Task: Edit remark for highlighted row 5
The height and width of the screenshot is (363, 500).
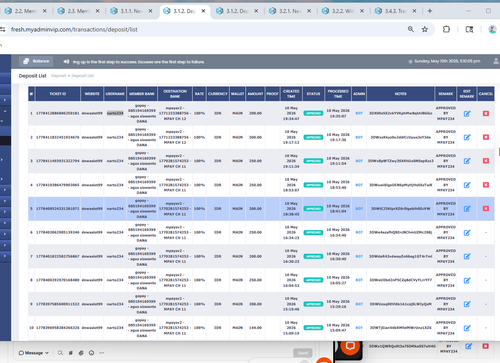Action: pyautogui.click(x=467, y=209)
